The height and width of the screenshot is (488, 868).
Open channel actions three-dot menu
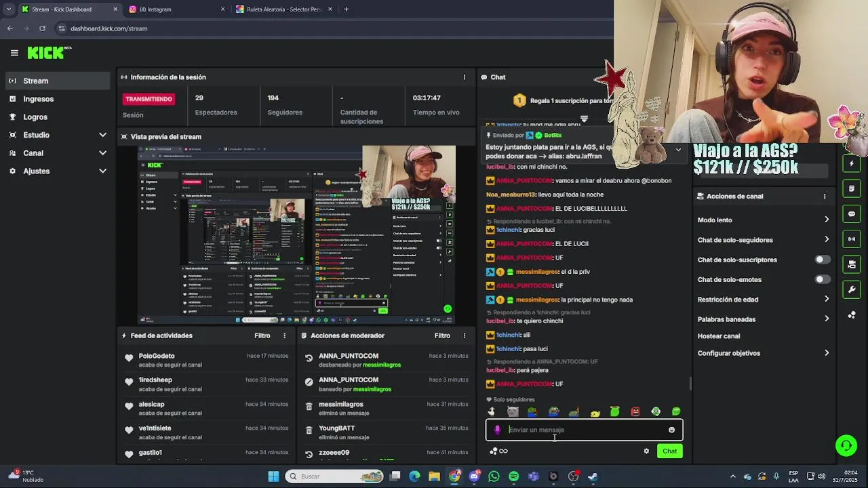[825, 197]
